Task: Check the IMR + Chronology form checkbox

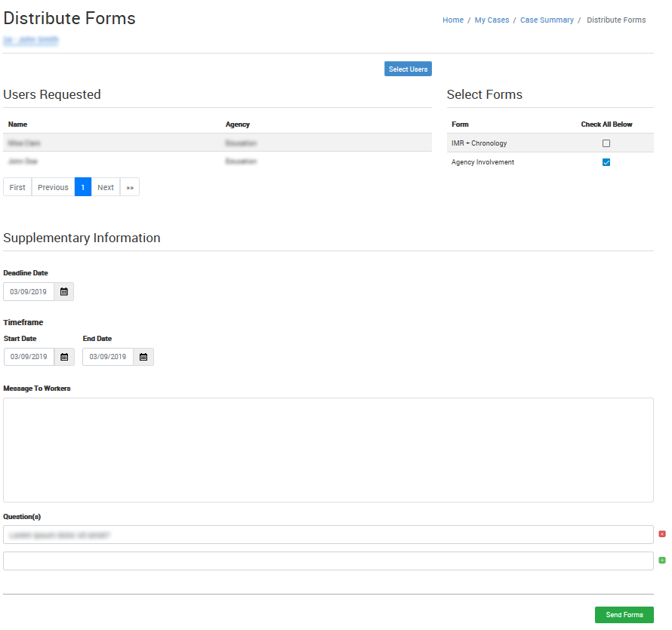Action: coord(606,143)
